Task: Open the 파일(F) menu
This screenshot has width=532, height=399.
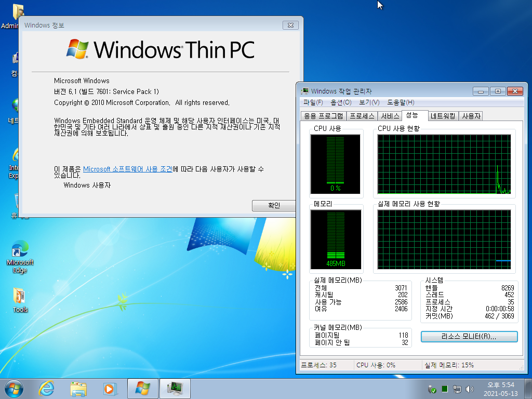Action: coord(313,102)
